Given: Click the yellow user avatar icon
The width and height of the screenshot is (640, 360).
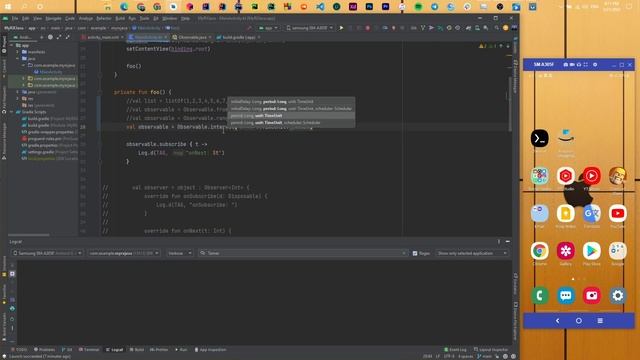Looking at the screenshot, I should pos(505,28).
